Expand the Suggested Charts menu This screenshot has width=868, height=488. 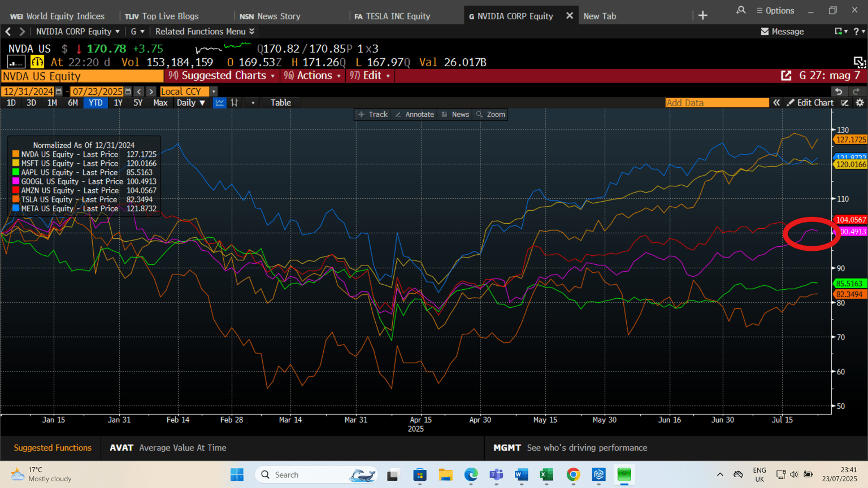point(223,76)
